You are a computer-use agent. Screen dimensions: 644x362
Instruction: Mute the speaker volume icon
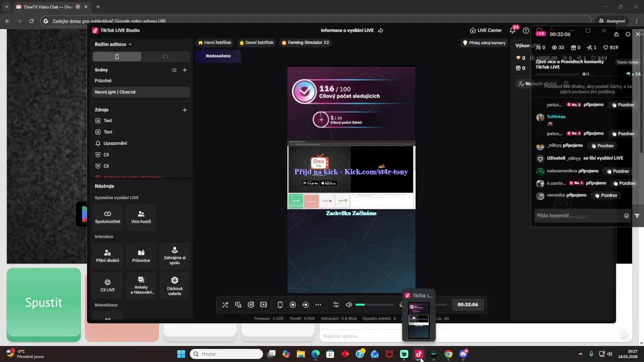pyautogui.click(x=349, y=305)
